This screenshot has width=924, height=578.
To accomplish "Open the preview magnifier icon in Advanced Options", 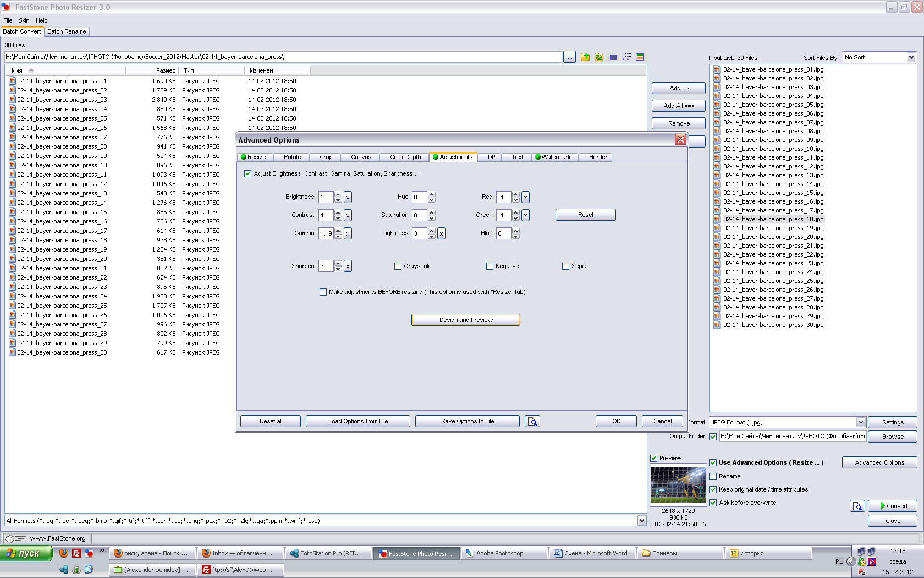I will click(532, 421).
